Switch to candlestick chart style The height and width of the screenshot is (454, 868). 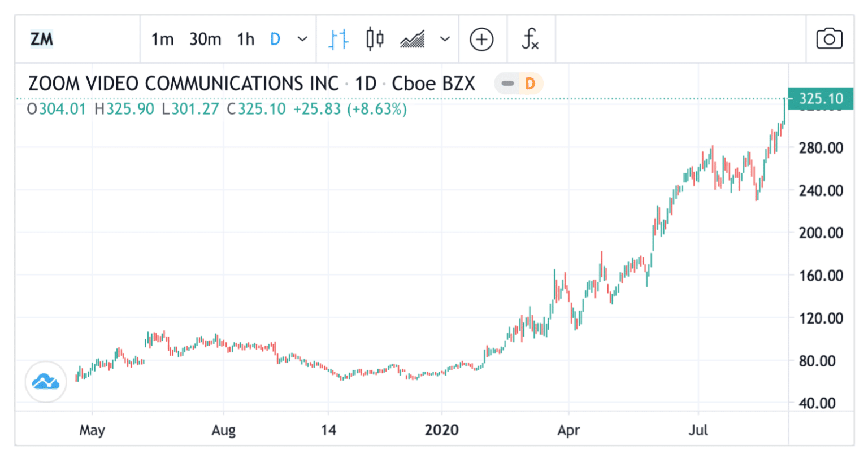pyautogui.click(x=374, y=38)
